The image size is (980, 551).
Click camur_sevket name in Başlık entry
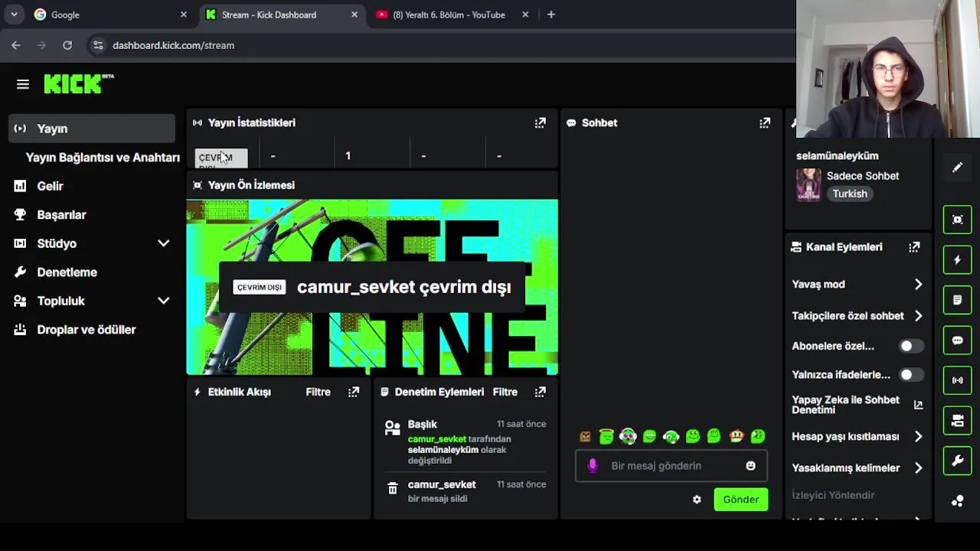pos(436,439)
